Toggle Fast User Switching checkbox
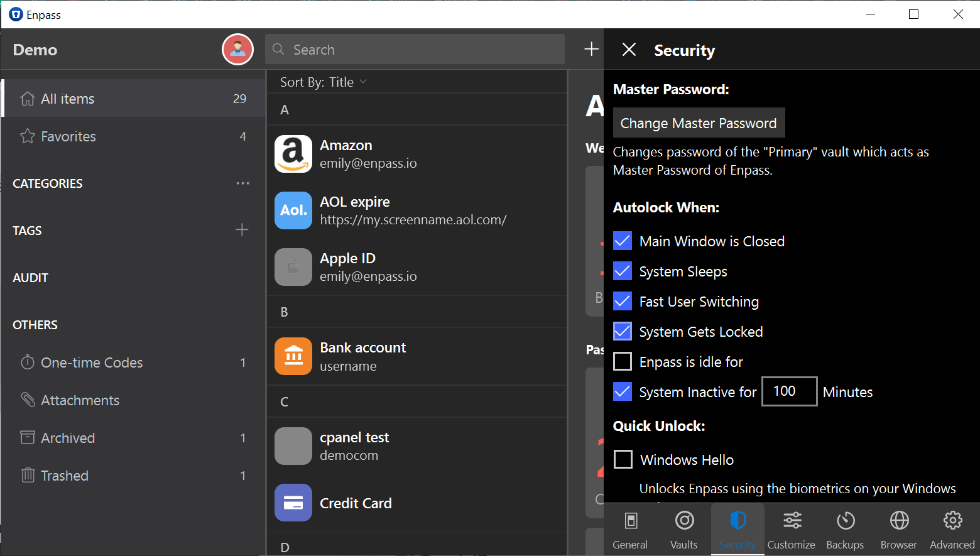The width and height of the screenshot is (980, 556). point(623,301)
